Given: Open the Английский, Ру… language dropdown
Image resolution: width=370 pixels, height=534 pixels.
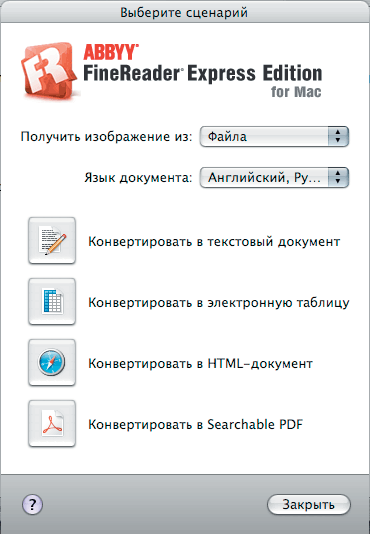Looking at the screenshot, I should coord(274,177).
